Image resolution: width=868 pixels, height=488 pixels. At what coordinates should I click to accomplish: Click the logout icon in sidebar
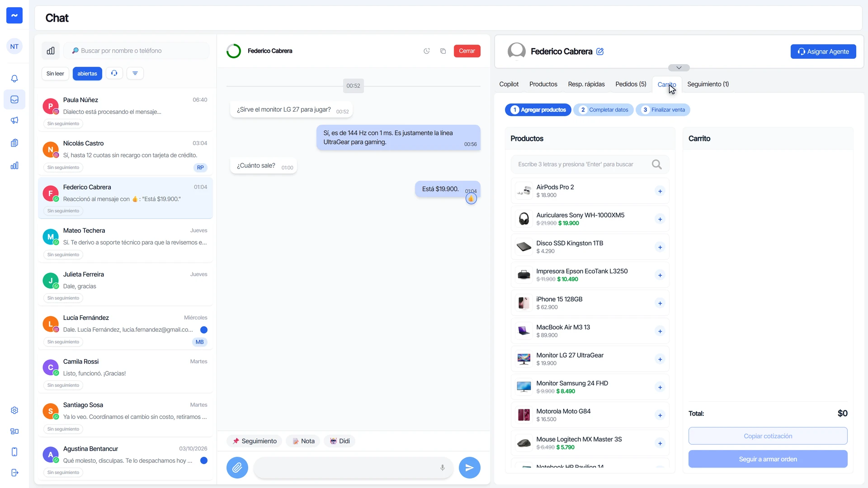click(14, 473)
